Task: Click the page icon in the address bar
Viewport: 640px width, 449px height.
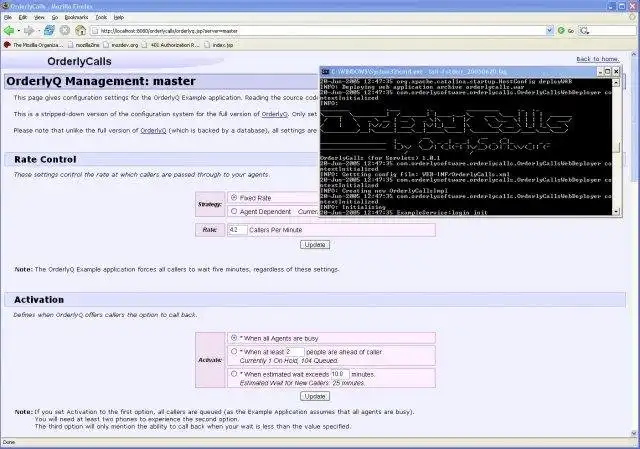Action: point(95,31)
